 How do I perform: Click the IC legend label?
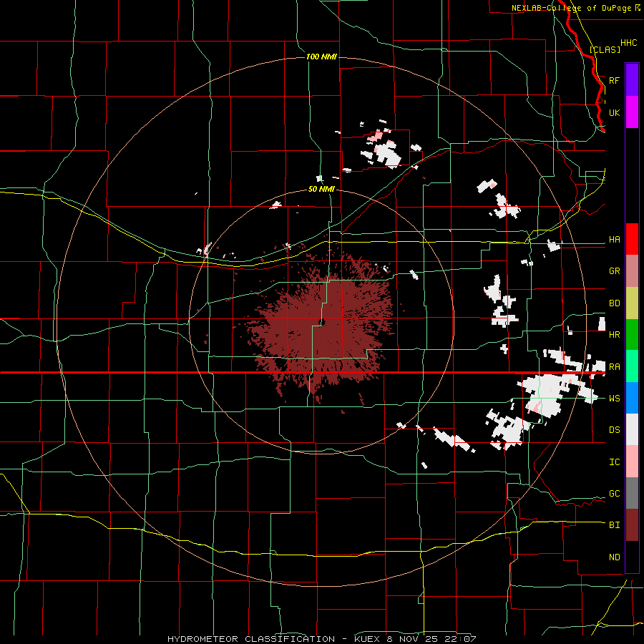click(x=614, y=462)
